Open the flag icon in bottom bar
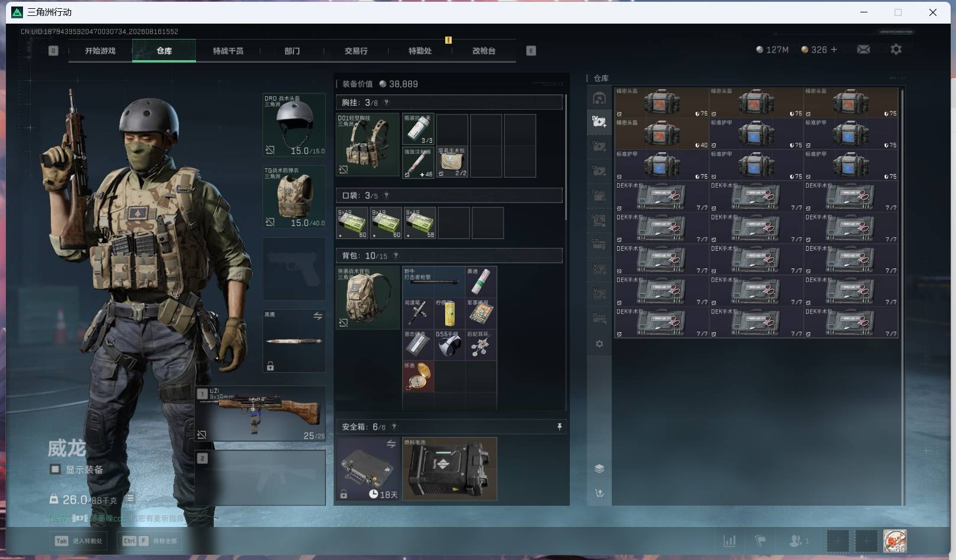 click(761, 541)
